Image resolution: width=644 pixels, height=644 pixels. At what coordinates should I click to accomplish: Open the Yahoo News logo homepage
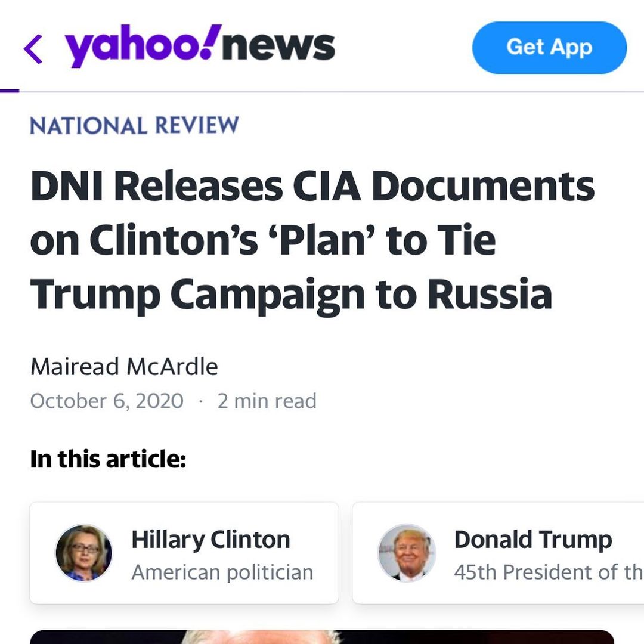point(200,47)
